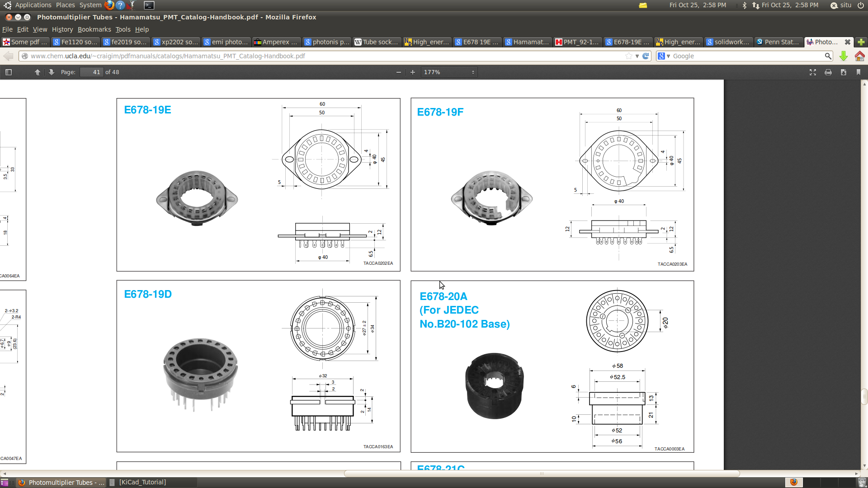868x488 pixels.
Task: Click the Google search field
Action: (747, 56)
